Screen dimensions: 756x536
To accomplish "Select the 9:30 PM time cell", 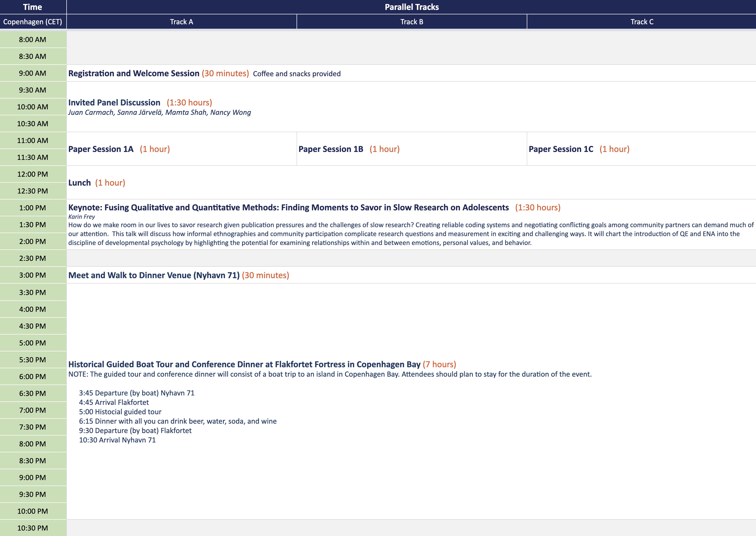I will [33, 494].
